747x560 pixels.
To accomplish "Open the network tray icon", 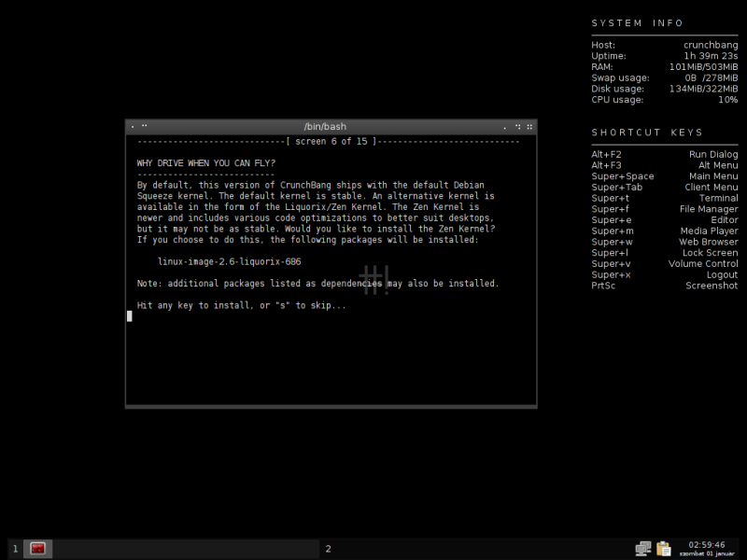I will (643, 549).
